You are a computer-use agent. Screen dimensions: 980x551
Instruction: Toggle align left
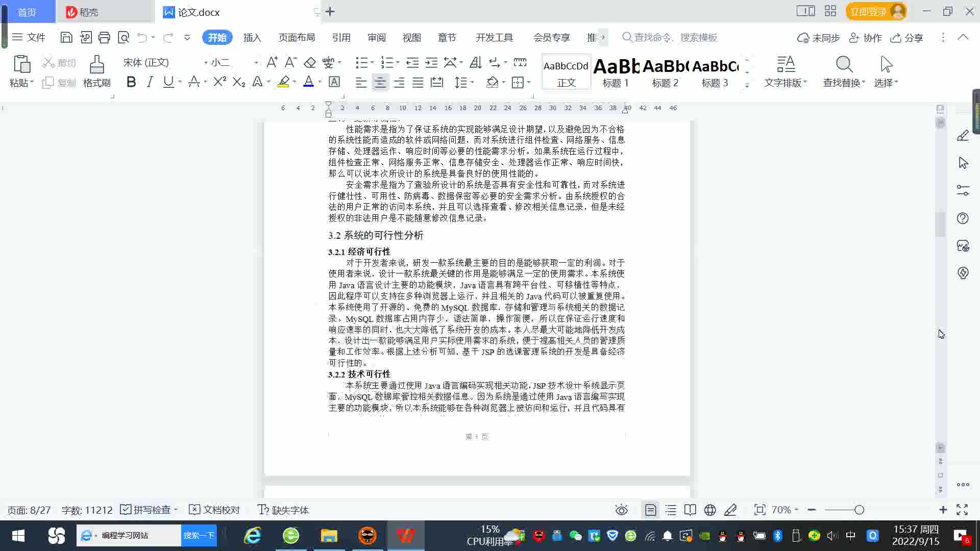[x=361, y=82]
